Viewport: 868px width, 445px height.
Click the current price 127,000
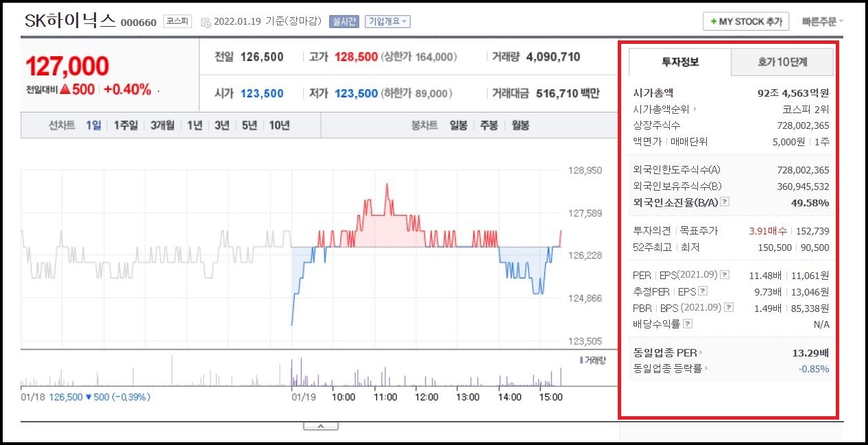pos(67,67)
